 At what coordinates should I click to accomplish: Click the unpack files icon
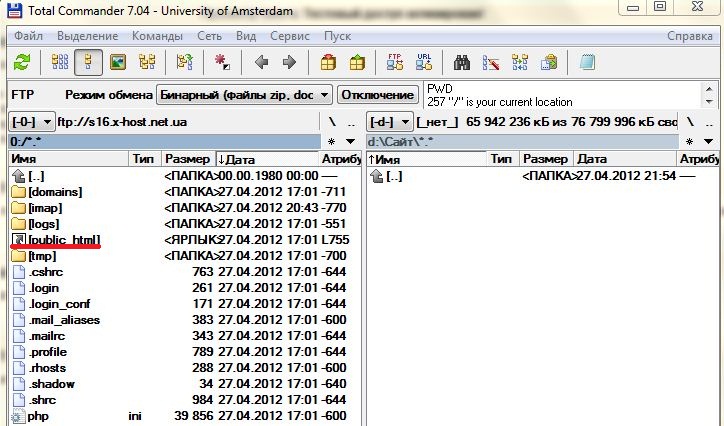click(357, 62)
